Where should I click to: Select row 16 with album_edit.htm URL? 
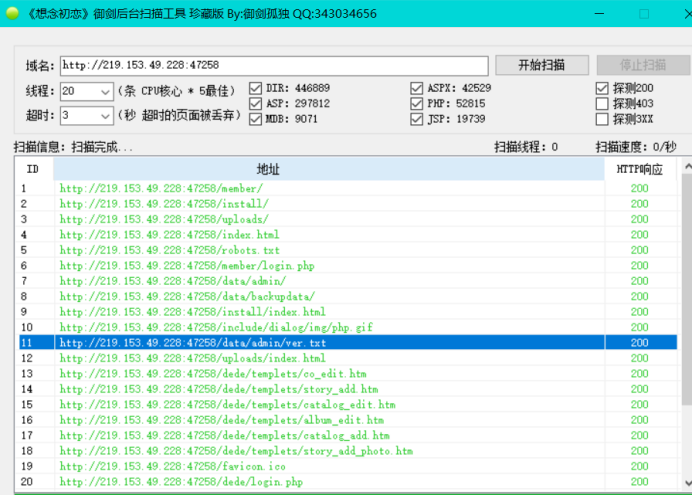(348, 420)
